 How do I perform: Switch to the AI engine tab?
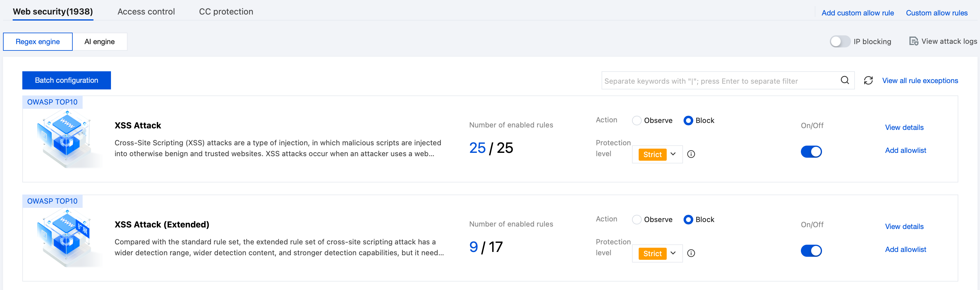[x=99, y=42]
